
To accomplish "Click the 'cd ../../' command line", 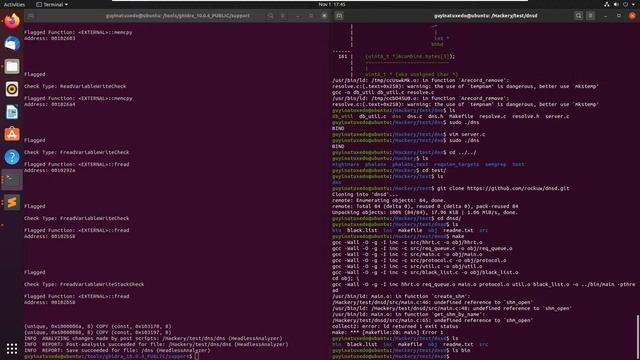I will click(x=404, y=153).
